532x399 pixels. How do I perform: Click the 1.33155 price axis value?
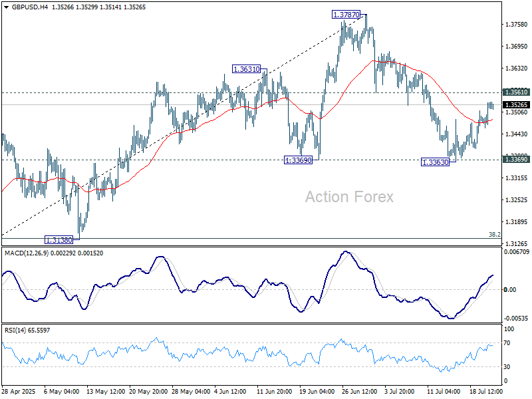point(517,178)
